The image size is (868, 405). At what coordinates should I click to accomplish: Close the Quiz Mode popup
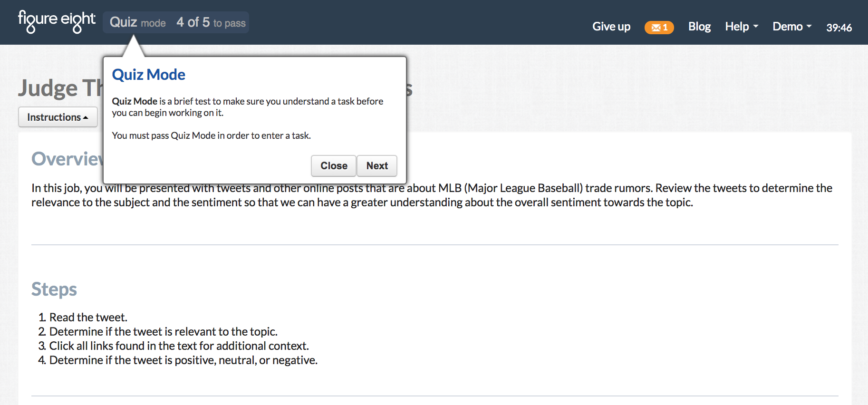click(x=333, y=166)
